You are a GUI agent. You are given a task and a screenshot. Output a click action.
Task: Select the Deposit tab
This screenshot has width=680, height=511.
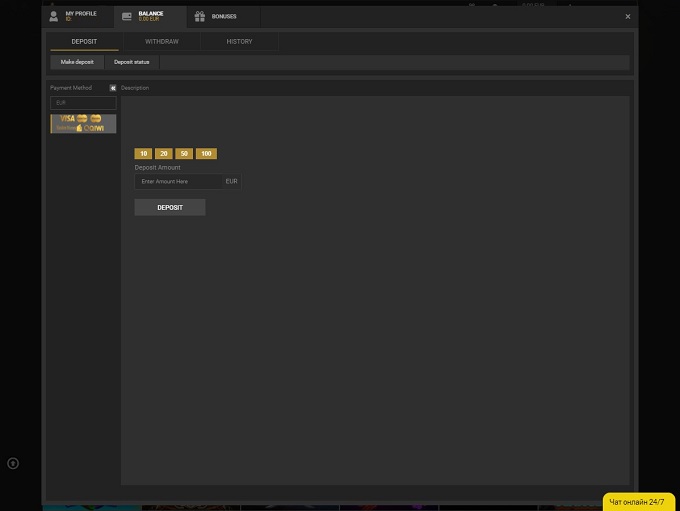coord(84,42)
